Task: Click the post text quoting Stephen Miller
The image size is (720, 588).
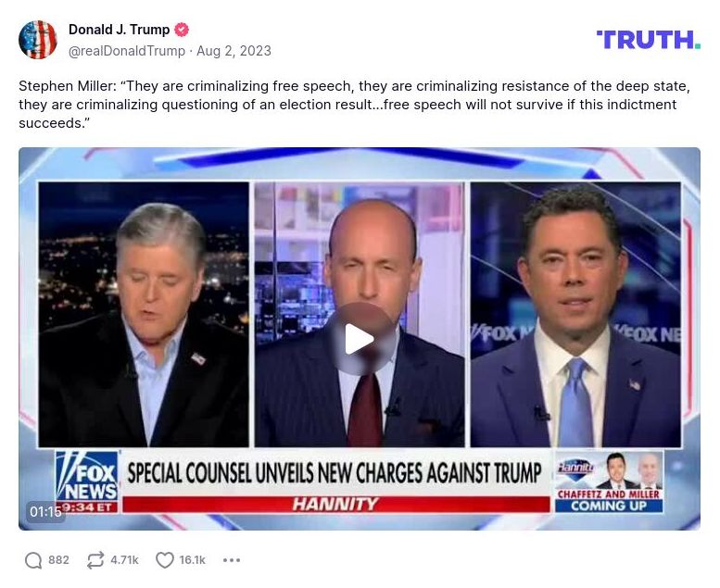Action: click(355, 105)
